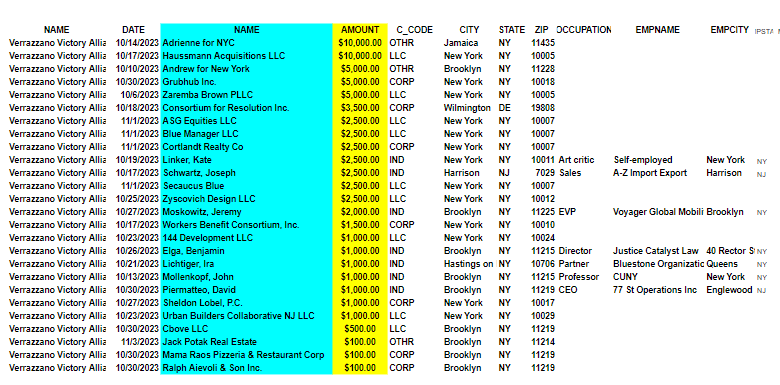Click the DATE column header
This screenshot has height=385, width=780.
pos(133,30)
